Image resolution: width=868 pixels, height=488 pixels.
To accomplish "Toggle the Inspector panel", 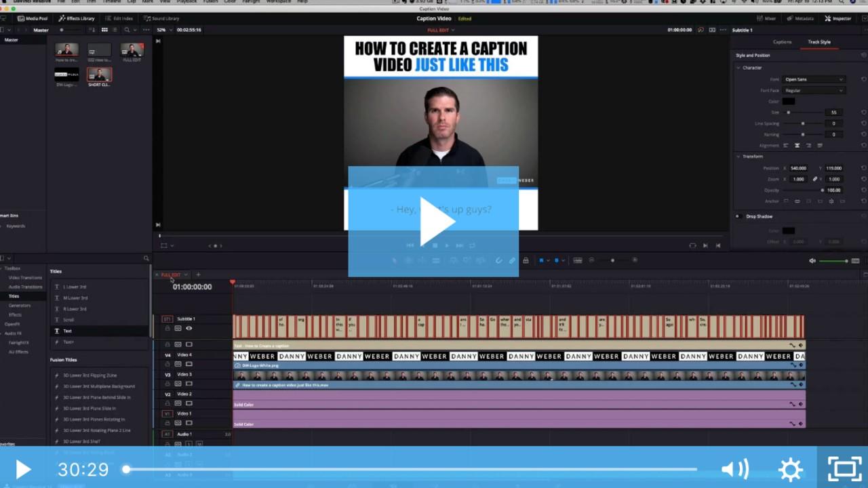I will point(837,18).
